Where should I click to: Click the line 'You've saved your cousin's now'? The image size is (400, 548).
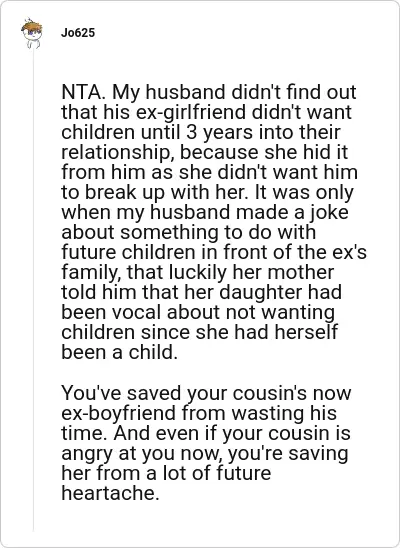click(x=206, y=393)
